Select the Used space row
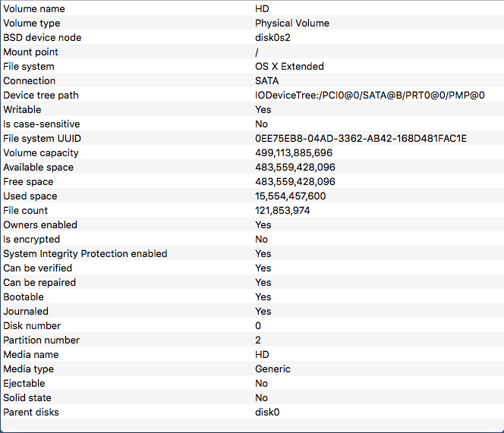This screenshot has height=433, width=504. 252,196
